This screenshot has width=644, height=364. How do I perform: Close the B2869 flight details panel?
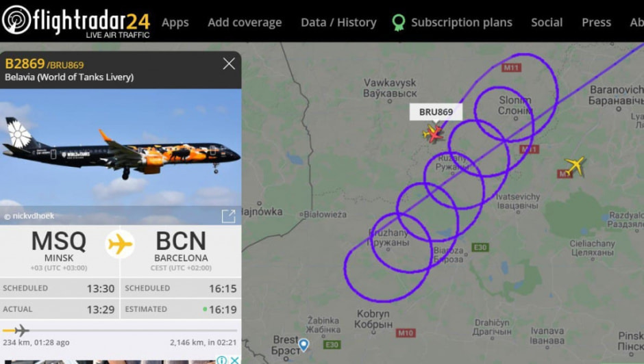point(229,64)
